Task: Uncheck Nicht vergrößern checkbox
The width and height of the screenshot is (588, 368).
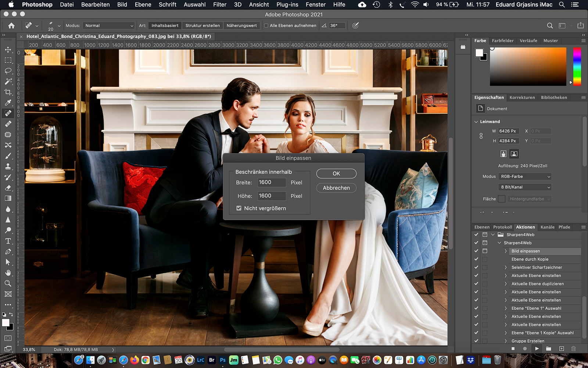Action: pos(239,208)
